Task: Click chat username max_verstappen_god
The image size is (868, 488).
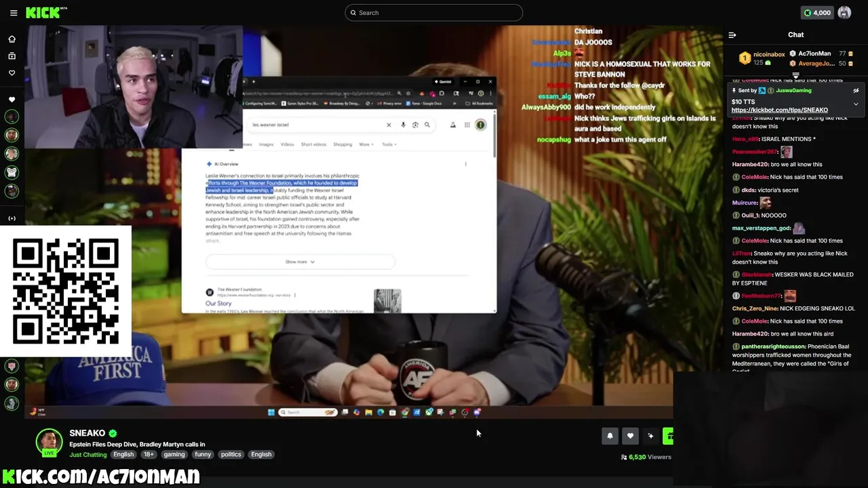Action: click(762, 228)
